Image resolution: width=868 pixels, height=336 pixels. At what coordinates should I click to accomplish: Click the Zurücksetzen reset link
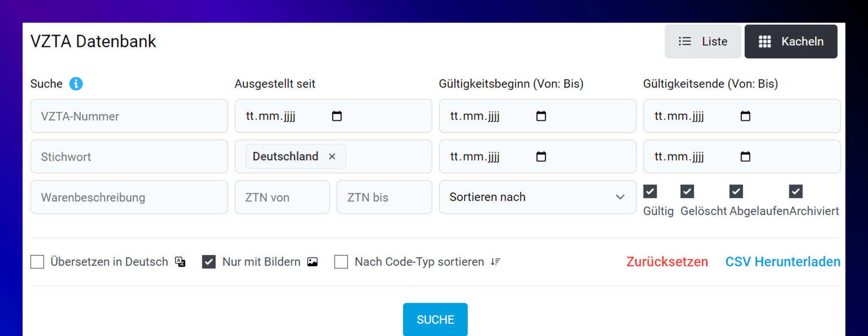(667, 261)
